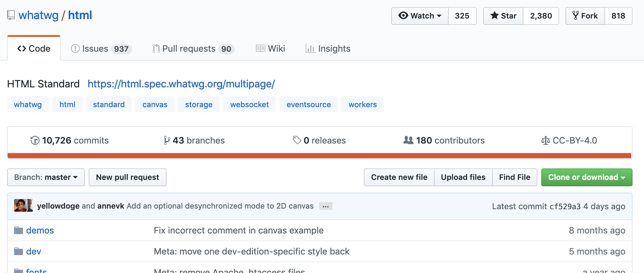Open the CC-BY-4.0 license link

(569, 140)
